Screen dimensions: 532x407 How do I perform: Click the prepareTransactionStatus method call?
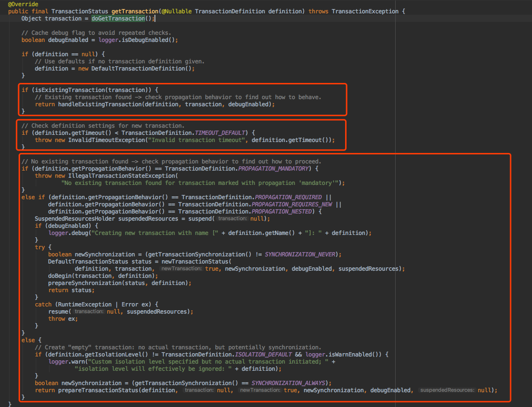100,390
